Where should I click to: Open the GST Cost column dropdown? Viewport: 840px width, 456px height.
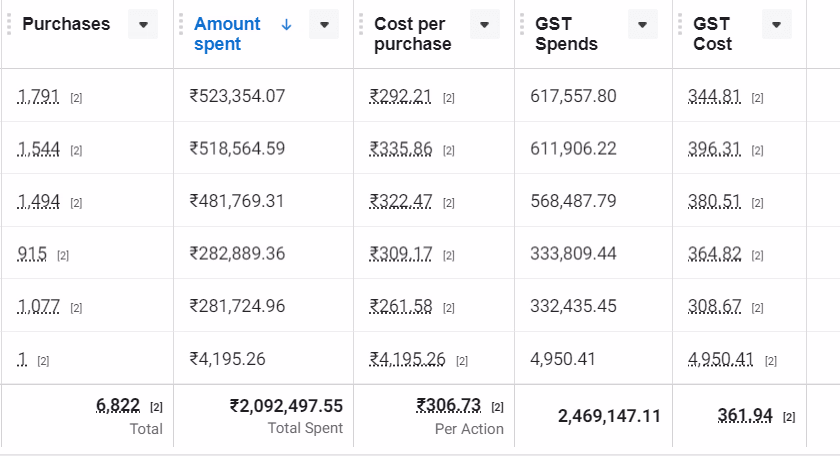[x=776, y=25]
